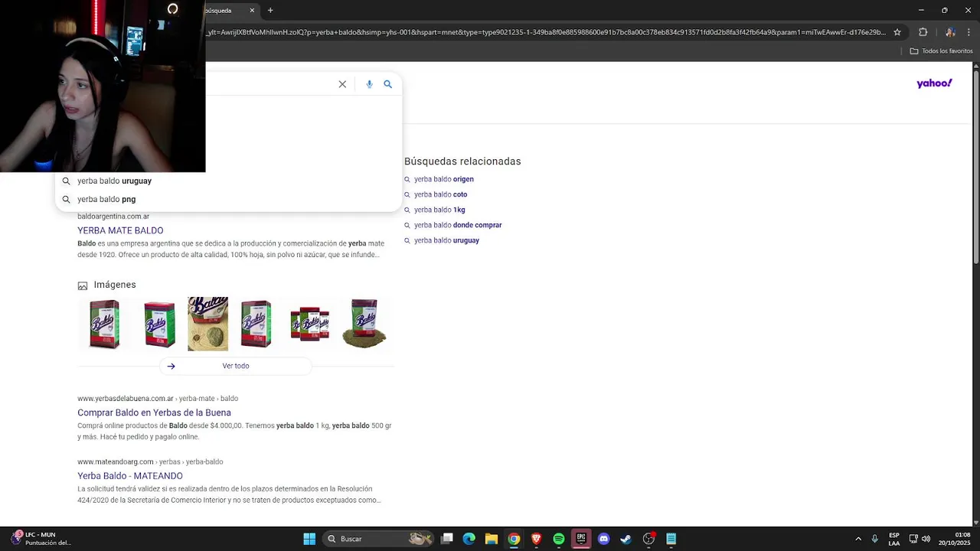The height and width of the screenshot is (551, 980).
Task: Open Comprar Baldo en Yerbas de la Buena
Action: pos(154,412)
